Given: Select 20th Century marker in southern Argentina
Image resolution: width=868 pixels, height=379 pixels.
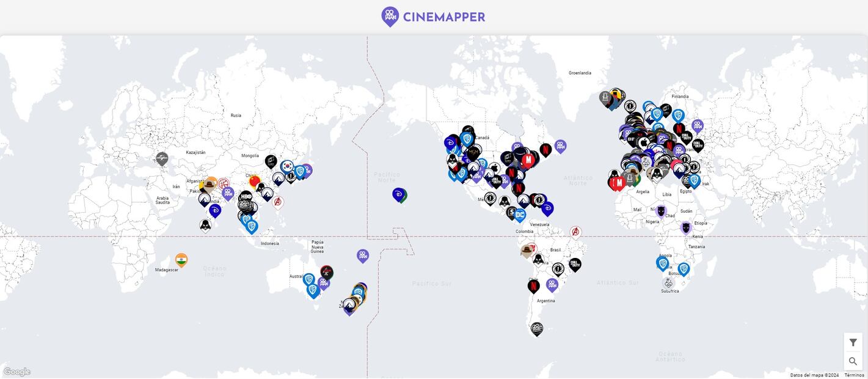Looking at the screenshot, I should coord(536,329).
